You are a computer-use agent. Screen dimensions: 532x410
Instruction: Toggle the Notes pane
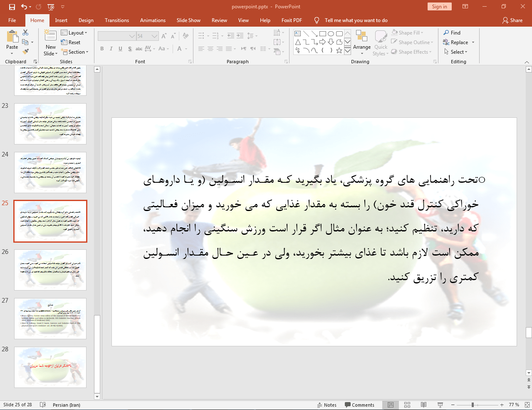pos(327,405)
